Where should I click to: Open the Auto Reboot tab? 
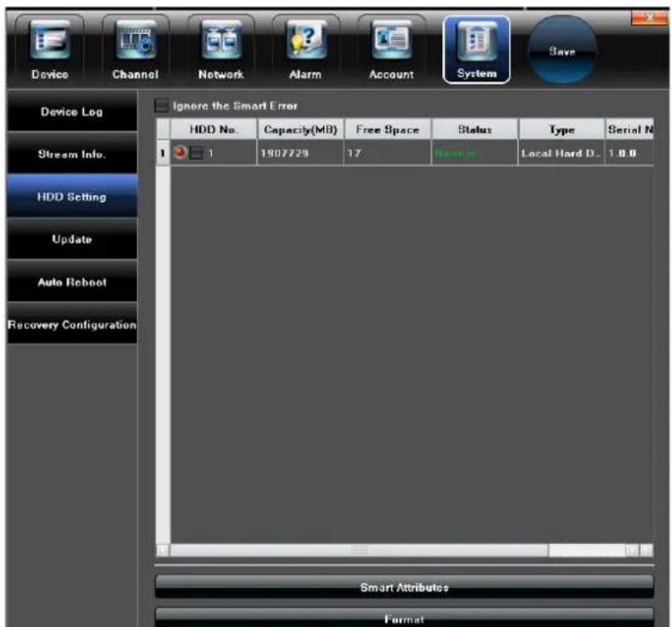pyautogui.click(x=72, y=282)
